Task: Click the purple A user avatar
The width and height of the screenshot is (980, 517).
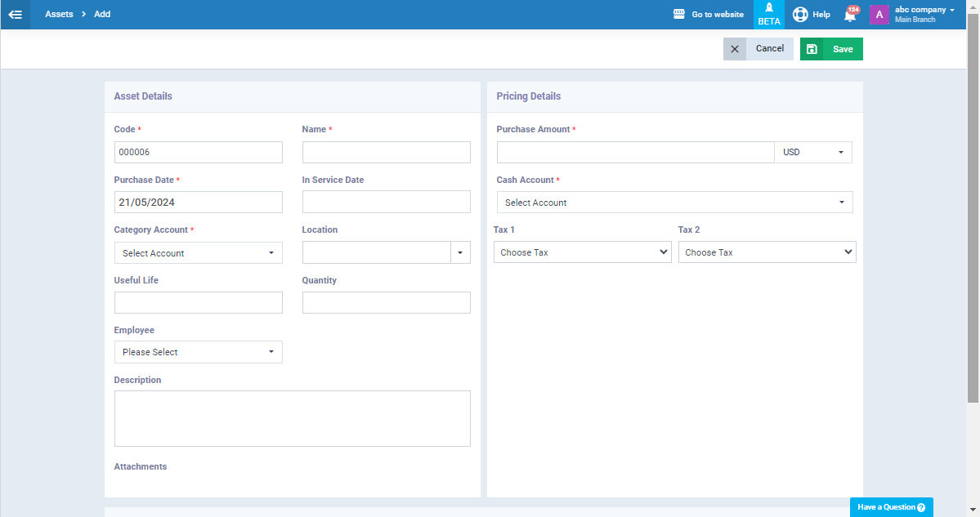Action: [879, 15]
